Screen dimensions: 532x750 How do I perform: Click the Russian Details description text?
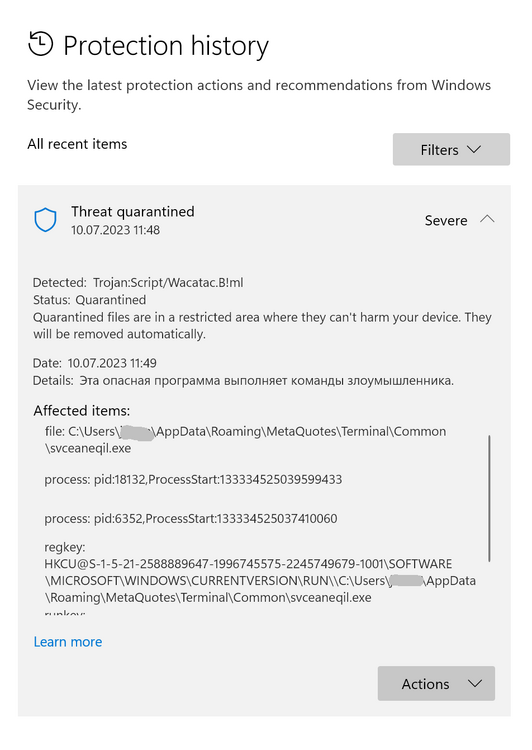point(266,381)
